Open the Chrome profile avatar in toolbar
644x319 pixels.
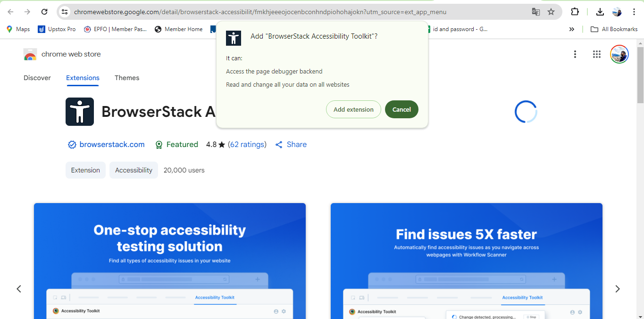point(617,12)
